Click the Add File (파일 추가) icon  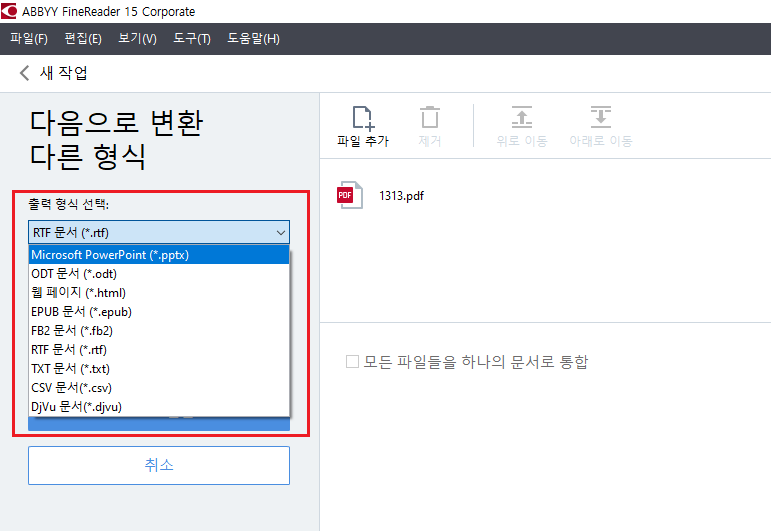coord(363,118)
